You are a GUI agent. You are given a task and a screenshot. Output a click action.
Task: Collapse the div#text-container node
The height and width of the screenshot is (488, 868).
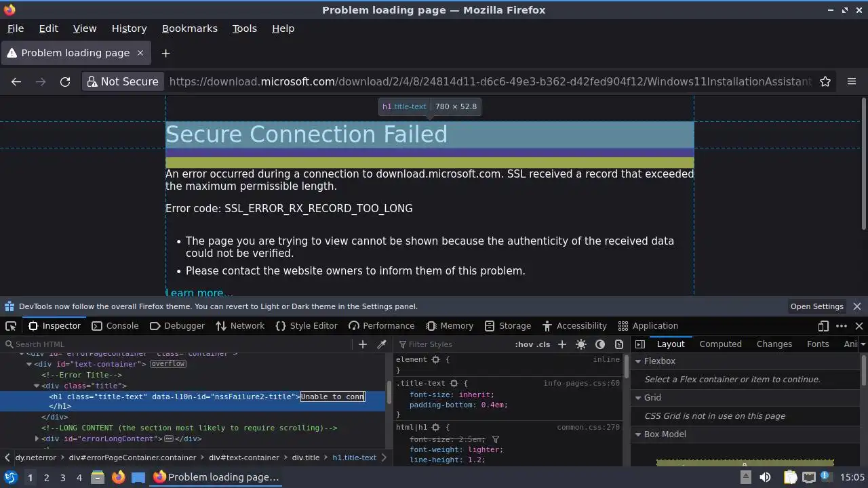pyautogui.click(x=29, y=364)
